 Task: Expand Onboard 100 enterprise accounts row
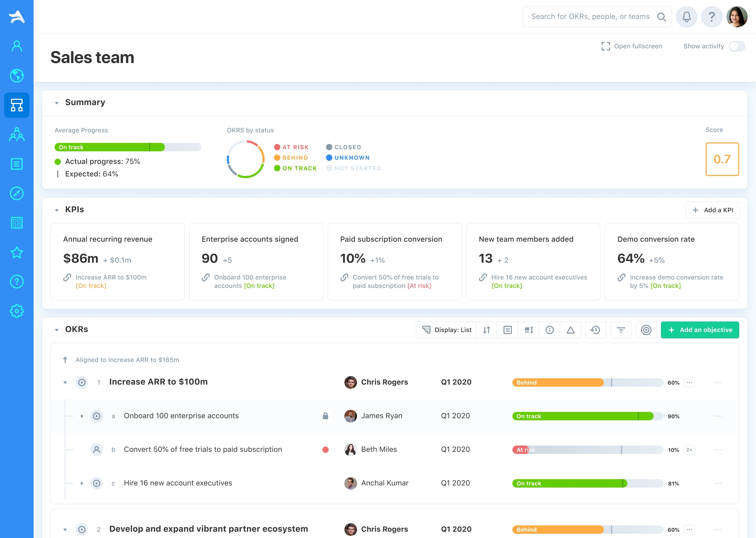point(82,416)
